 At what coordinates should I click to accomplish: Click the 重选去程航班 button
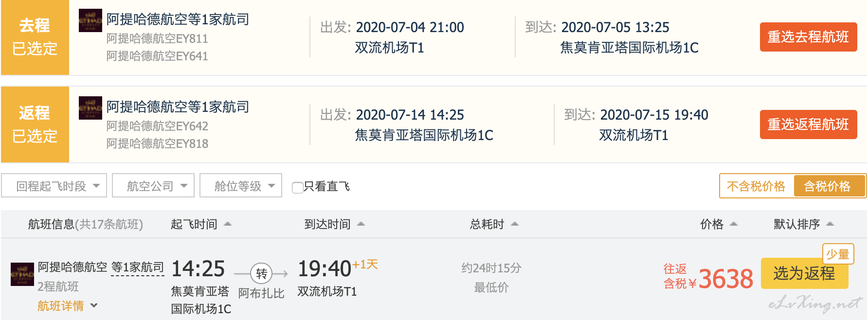coord(808,37)
